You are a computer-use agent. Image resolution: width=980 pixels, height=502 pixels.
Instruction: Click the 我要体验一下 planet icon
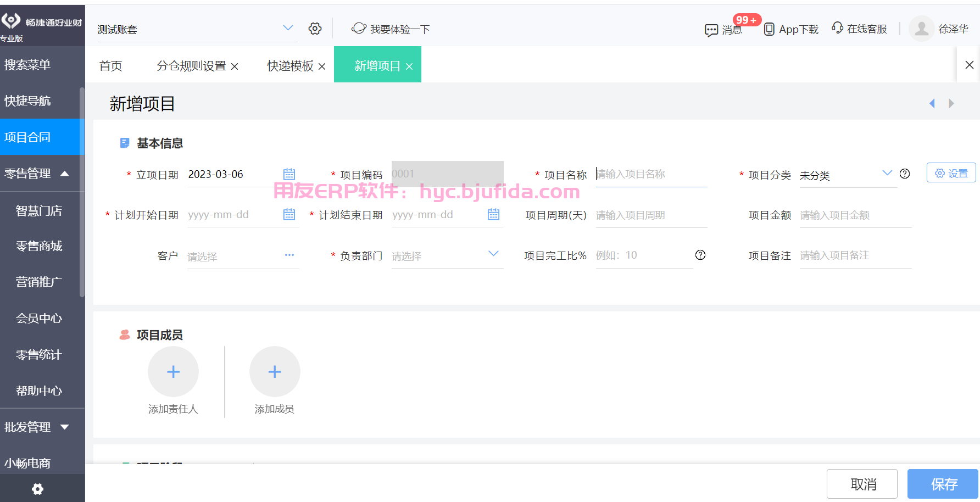pyautogui.click(x=359, y=28)
